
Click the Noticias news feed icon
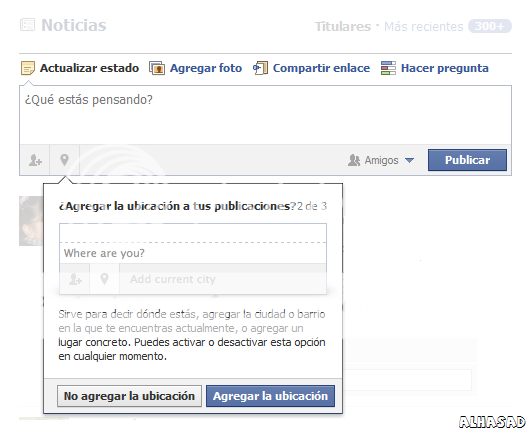point(27,25)
